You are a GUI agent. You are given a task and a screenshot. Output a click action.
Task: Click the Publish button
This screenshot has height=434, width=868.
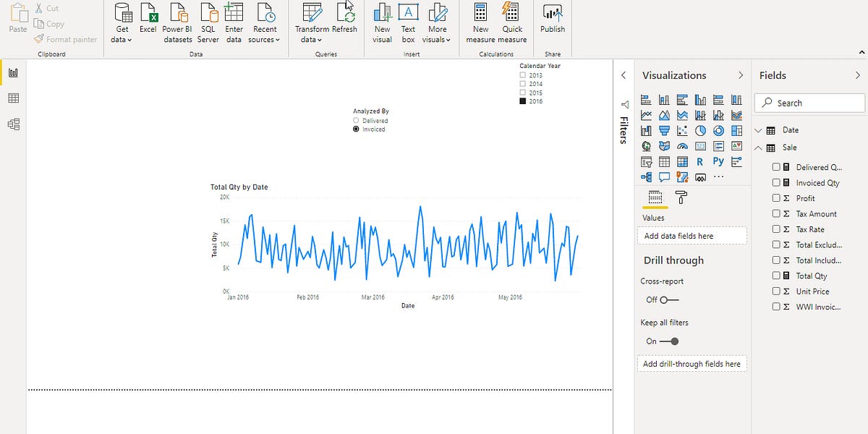(552, 22)
